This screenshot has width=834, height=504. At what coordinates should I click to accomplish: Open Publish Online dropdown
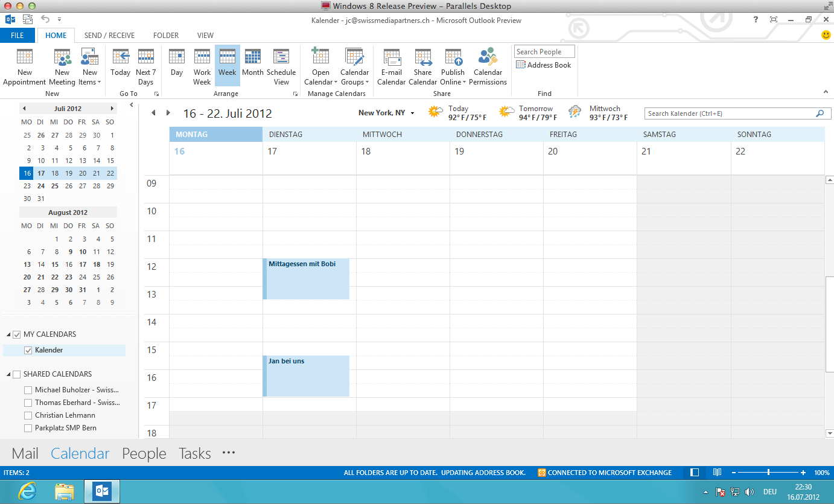coord(453,67)
